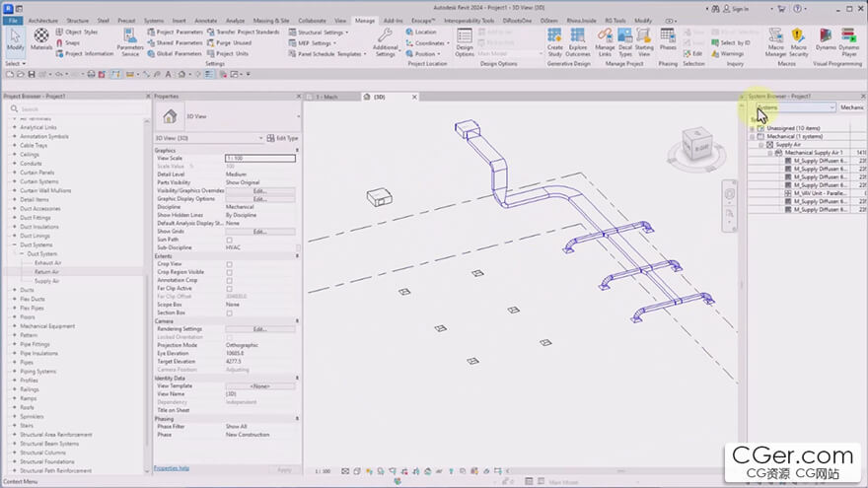Click Edit button for Visibility/Graphics Overrides
868x488 pixels.
pos(259,191)
